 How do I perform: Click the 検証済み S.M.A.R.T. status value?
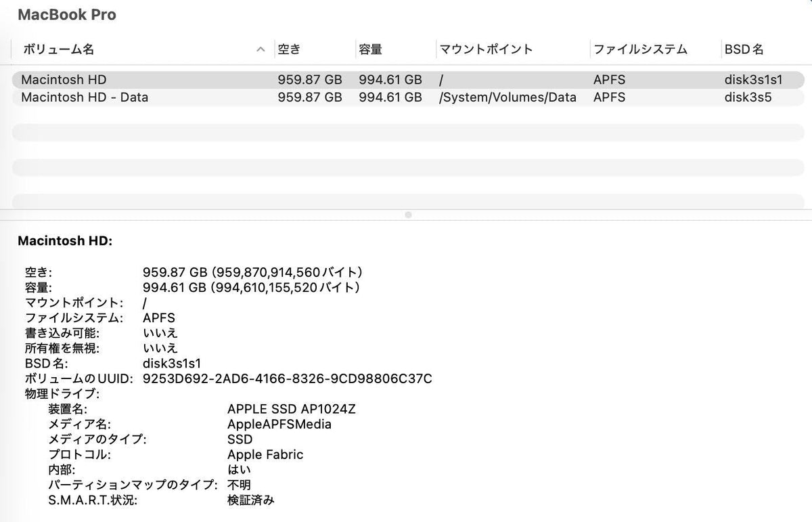click(251, 500)
